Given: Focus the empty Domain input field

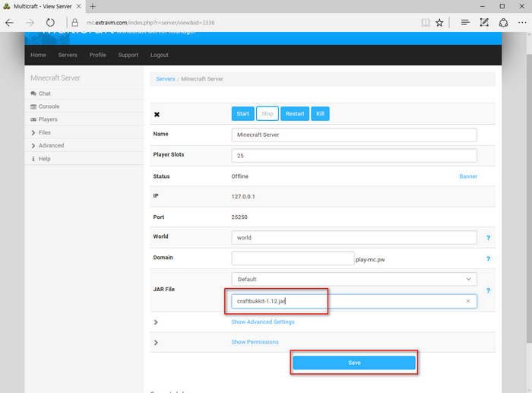Looking at the screenshot, I should 293,258.
